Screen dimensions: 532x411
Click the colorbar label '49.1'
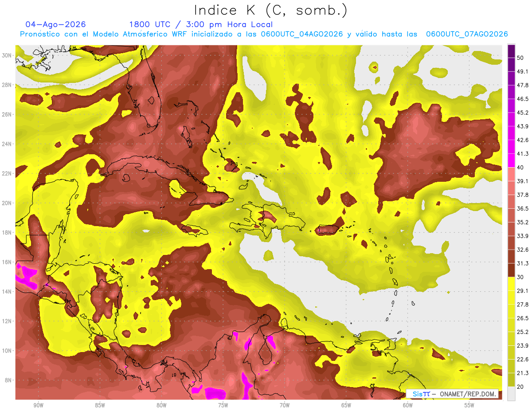(x=523, y=71)
